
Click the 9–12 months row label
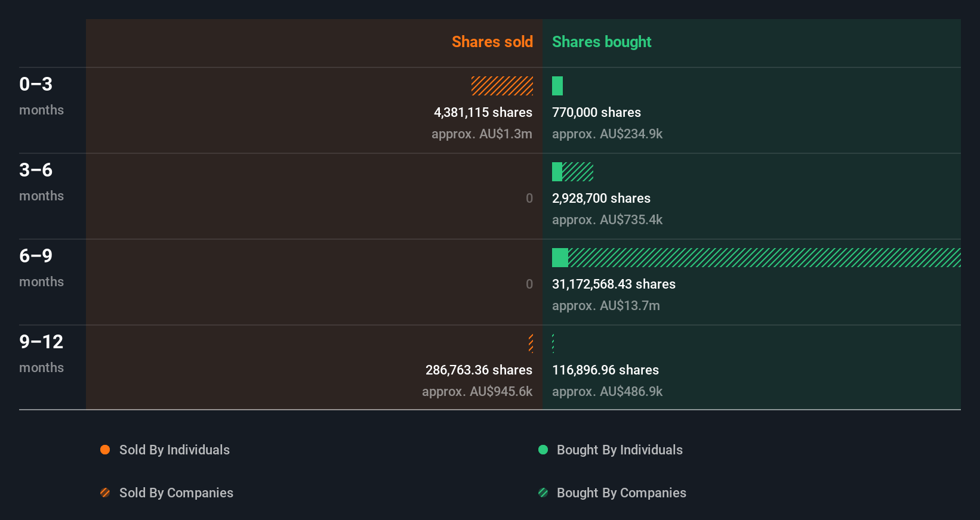coord(41,353)
